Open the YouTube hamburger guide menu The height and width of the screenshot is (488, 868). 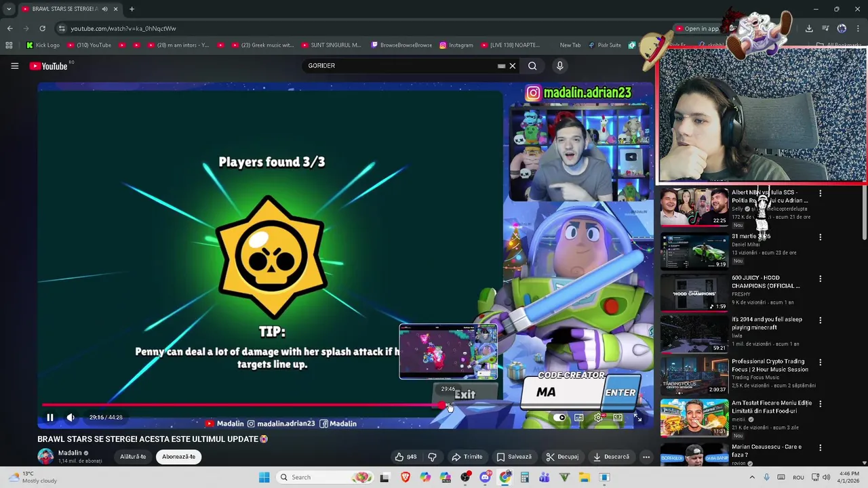14,66
